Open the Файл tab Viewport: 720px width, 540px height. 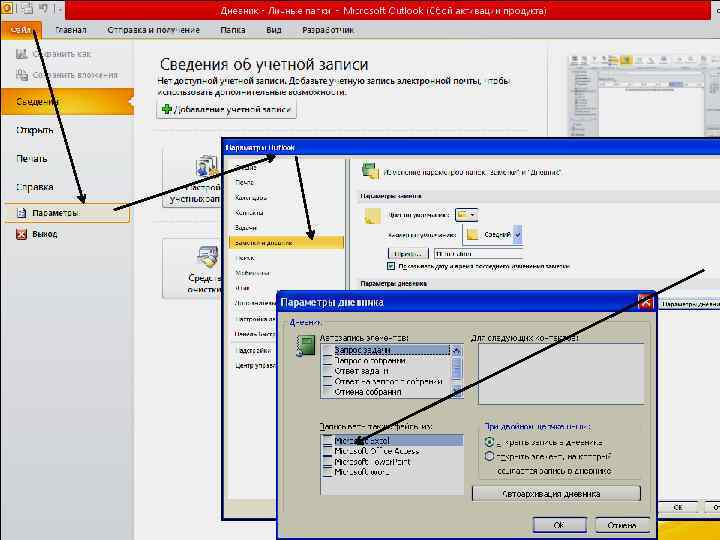[x=21, y=30]
